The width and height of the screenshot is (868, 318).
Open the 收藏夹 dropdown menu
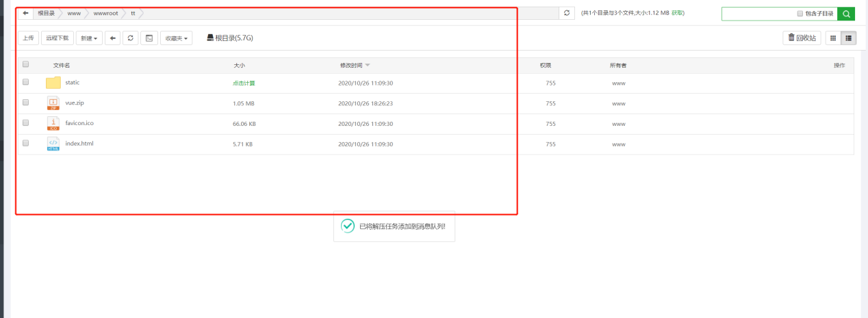tap(176, 38)
